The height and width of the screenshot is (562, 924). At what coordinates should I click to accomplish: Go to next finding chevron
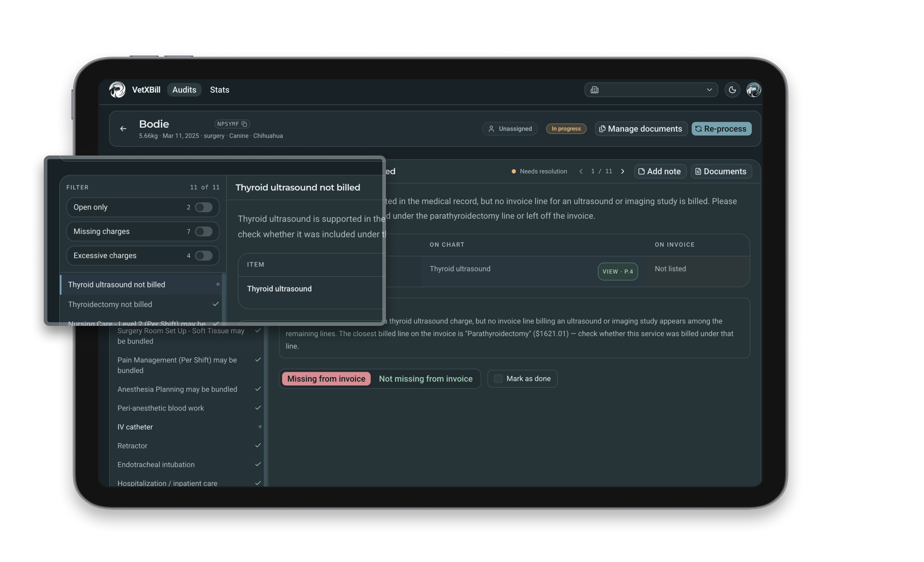[623, 171]
